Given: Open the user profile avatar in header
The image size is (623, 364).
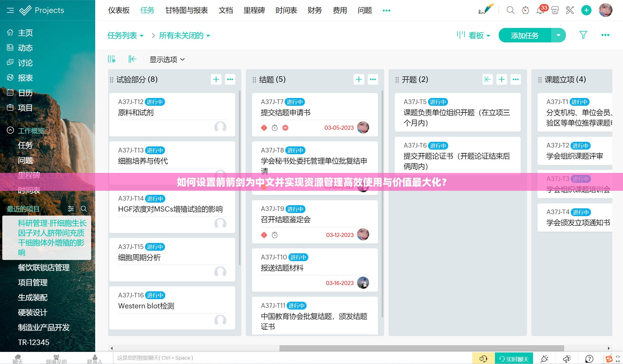Looking at the screenshot, I should 605,10.
